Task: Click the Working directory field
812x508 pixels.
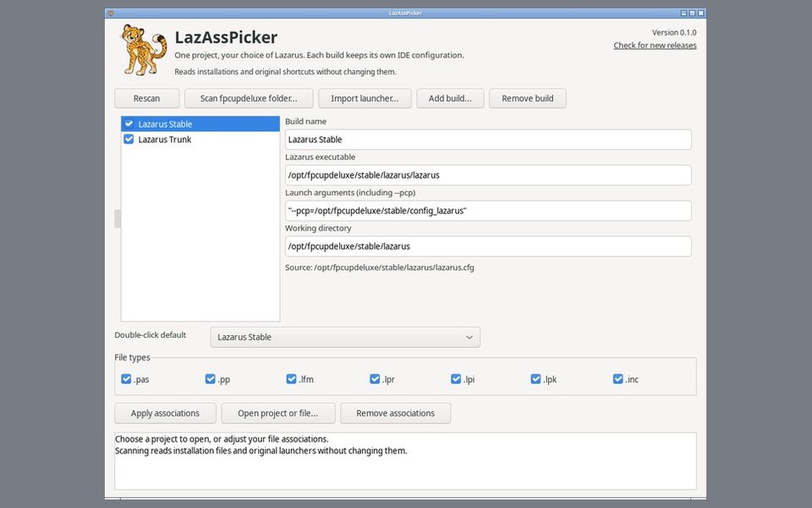Action: click(488, 246)
